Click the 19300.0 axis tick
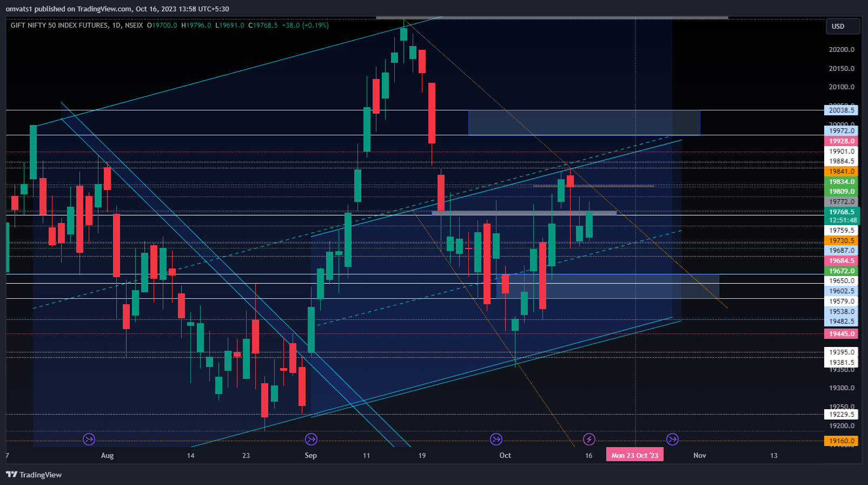 coord(842,388)
